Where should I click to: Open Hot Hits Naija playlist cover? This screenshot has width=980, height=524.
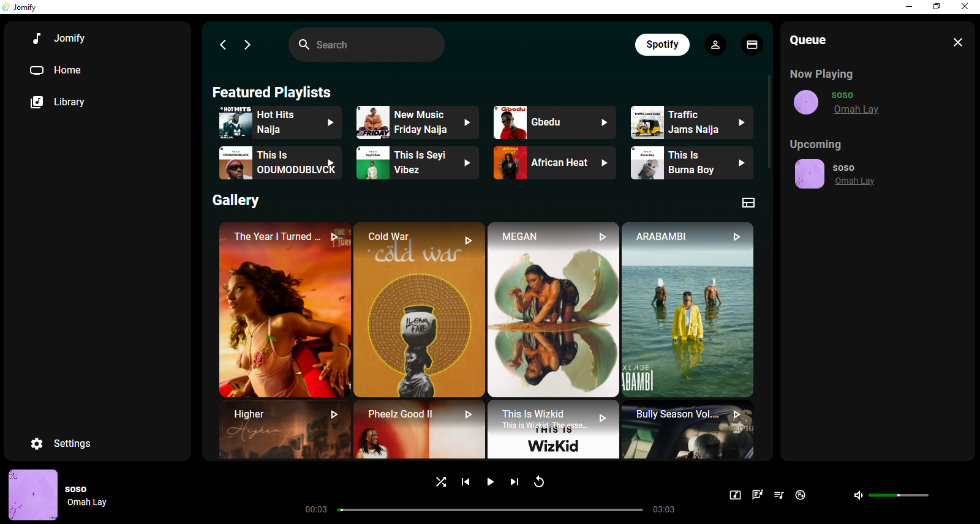point(236,122)
